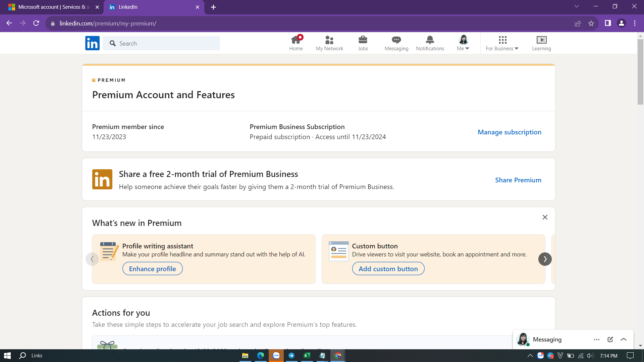Select the 'Profile writing assistant' card title

click(158, 246)
